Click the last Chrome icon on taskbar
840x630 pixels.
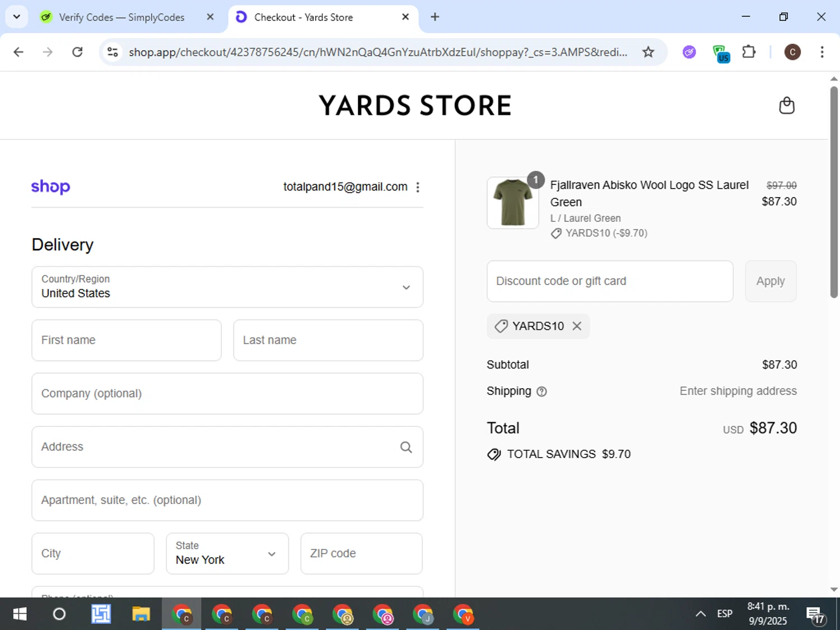(463, 614)
